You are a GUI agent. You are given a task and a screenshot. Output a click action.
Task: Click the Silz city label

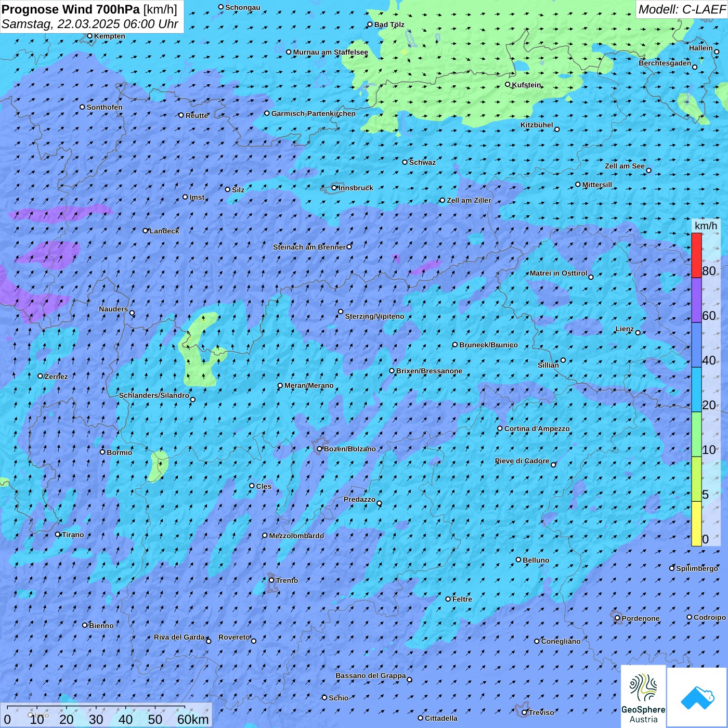click(238, 190)
